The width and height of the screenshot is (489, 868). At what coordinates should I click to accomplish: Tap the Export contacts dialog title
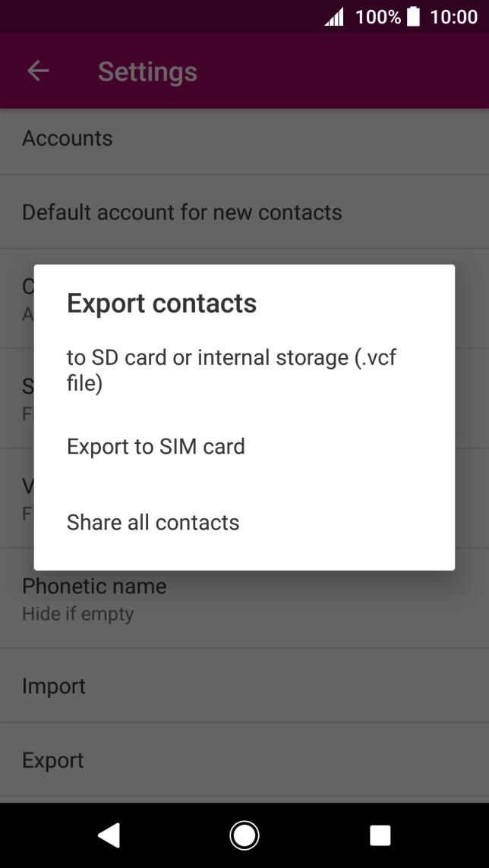(x=162, y=303)
